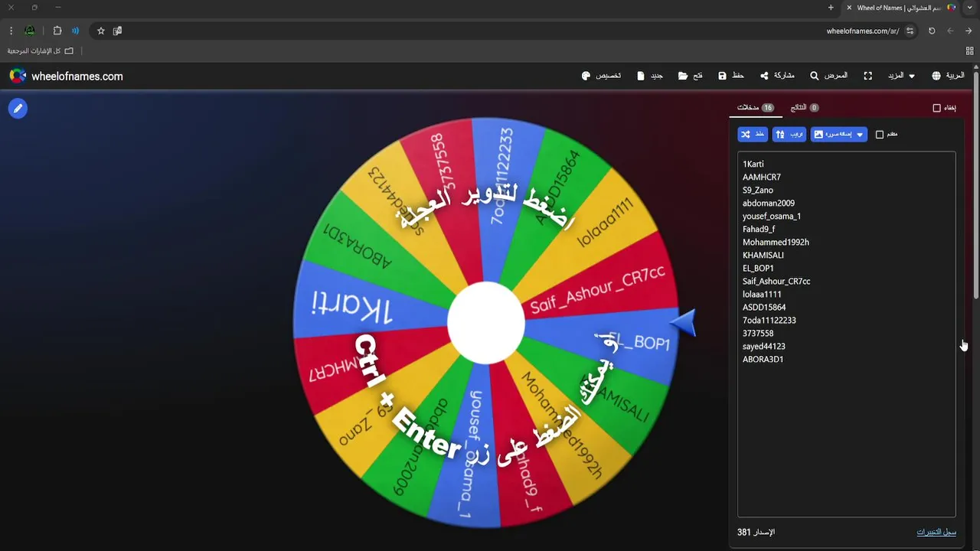Open the browser extensions puzzle icon
Screen dimensions: 980x551
click(x=57, y=31)
